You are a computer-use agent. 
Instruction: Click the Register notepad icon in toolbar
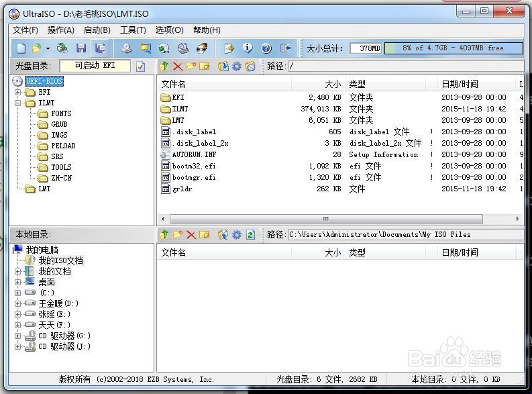pyautogui.click(x=229, y=48)
